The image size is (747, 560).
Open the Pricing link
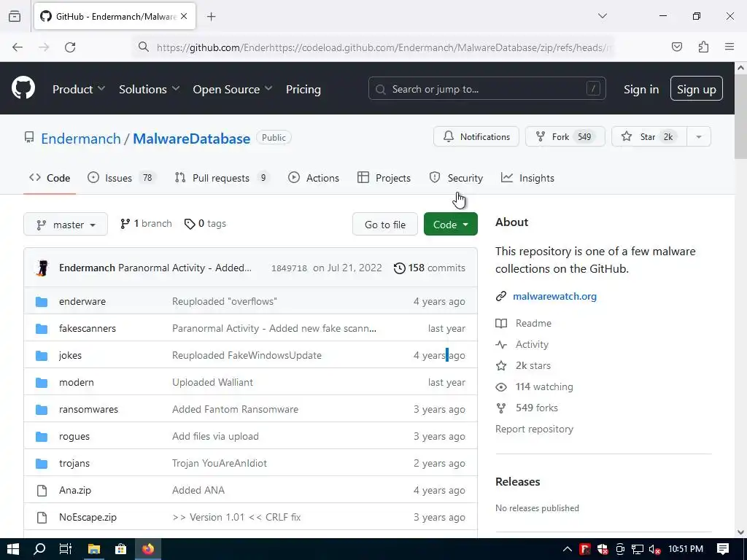point(303,89)
